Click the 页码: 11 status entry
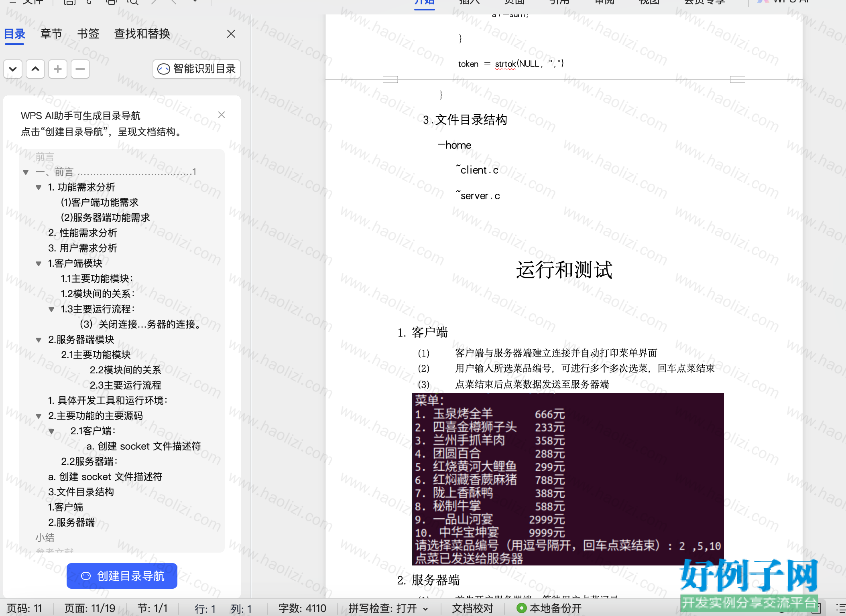Viewport: 846px width, 616px height. pyautogui.click(x=24, y=608)
